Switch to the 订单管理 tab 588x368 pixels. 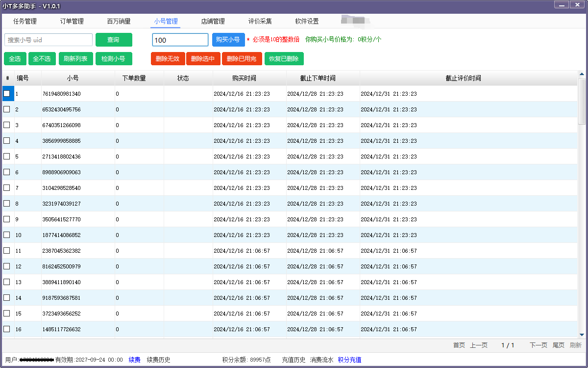(72, 21)
